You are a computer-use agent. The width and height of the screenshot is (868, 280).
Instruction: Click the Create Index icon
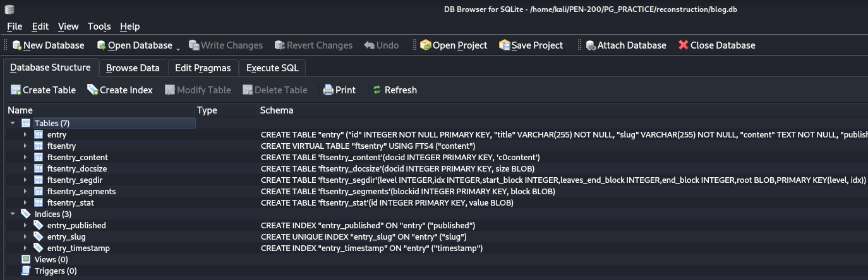coord(92,90)
